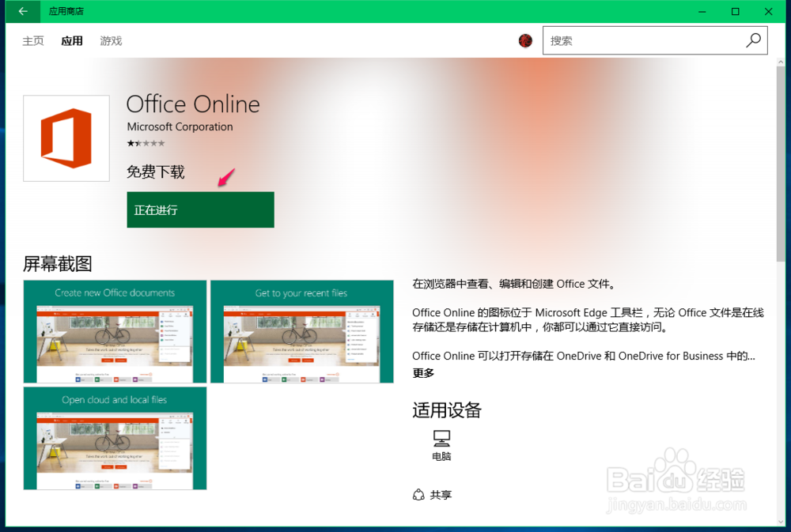Image resolution: width=791 pixels, height=532 pixels.
Task: Switch to the 游戏 tab
Action: point(111,41)
